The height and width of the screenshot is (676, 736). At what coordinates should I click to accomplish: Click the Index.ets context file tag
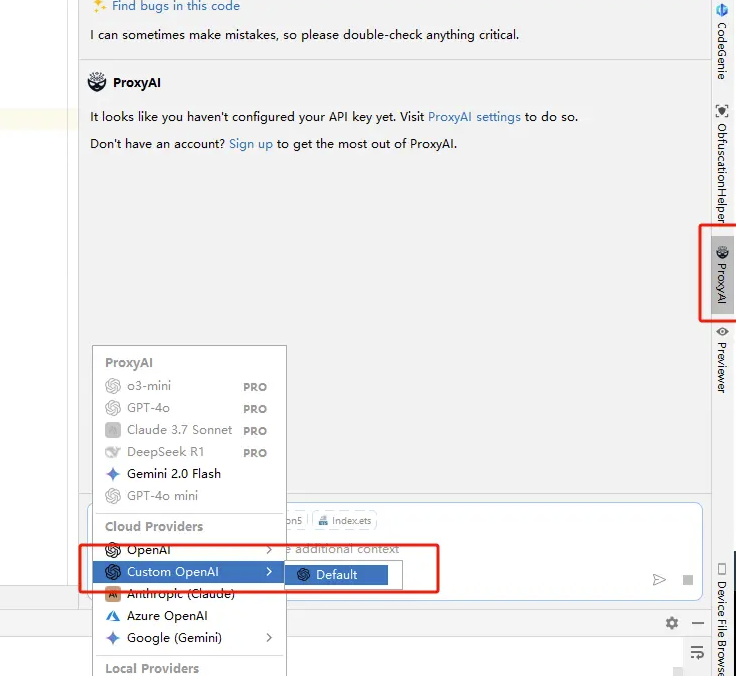point(345,521)
